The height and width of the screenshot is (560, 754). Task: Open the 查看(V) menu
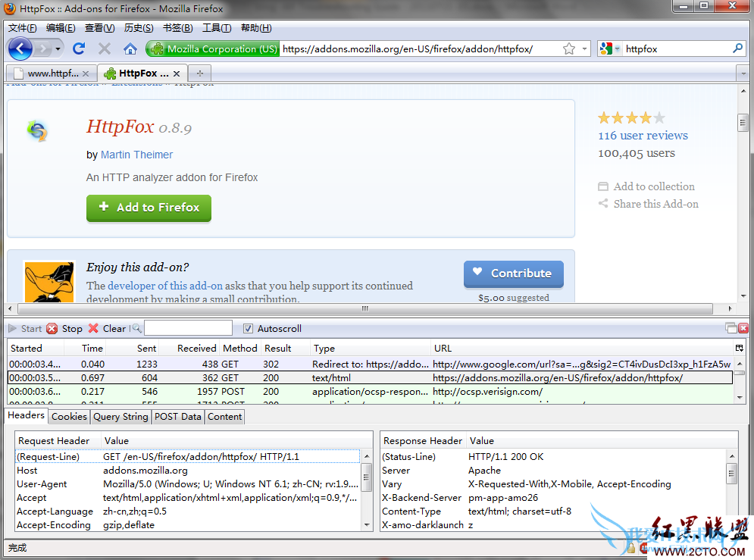pos(99,28)
